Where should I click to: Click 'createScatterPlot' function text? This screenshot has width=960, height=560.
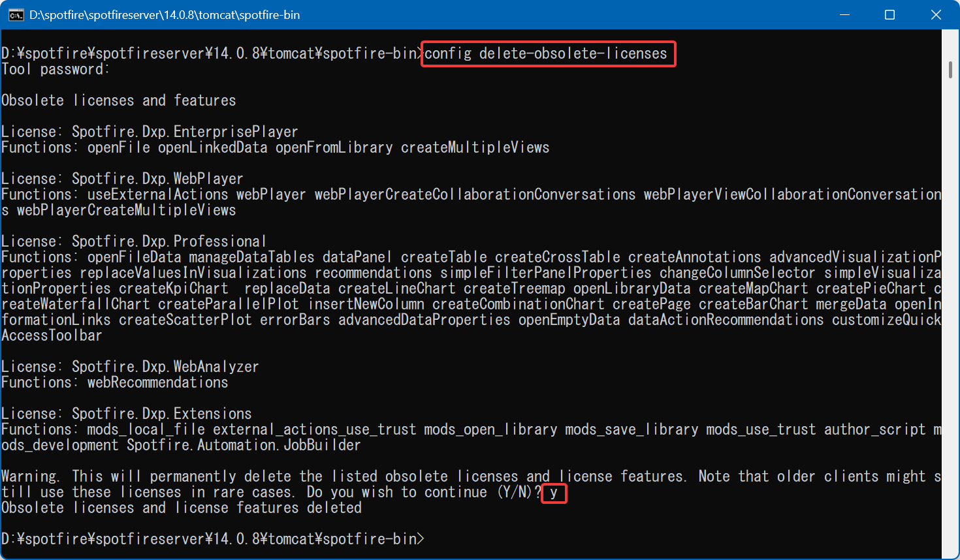pos(185,320)
